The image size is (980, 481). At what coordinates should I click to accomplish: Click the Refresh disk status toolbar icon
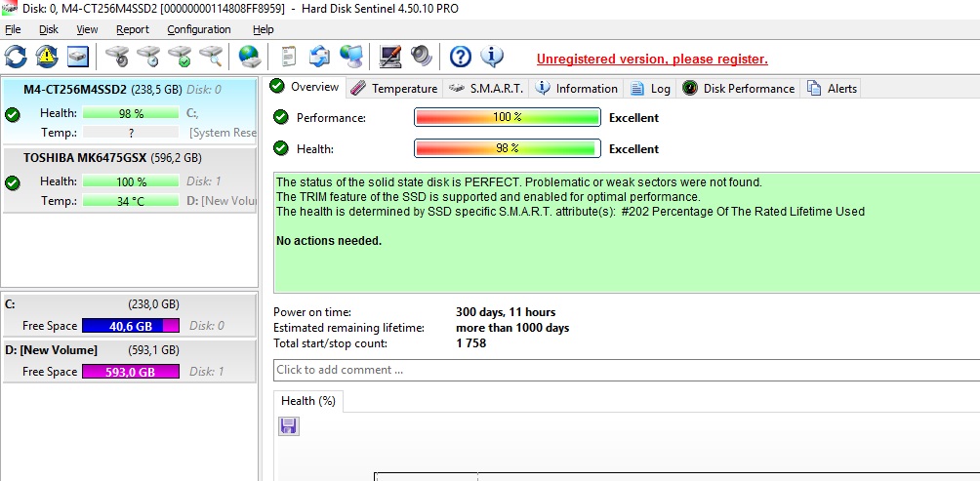point(16,57)
